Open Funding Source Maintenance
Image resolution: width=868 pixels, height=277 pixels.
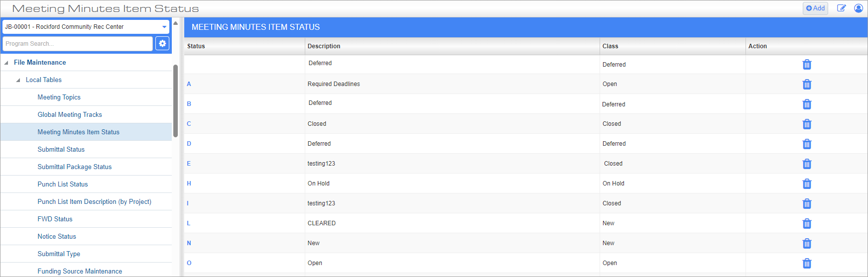tap(80, 272)
